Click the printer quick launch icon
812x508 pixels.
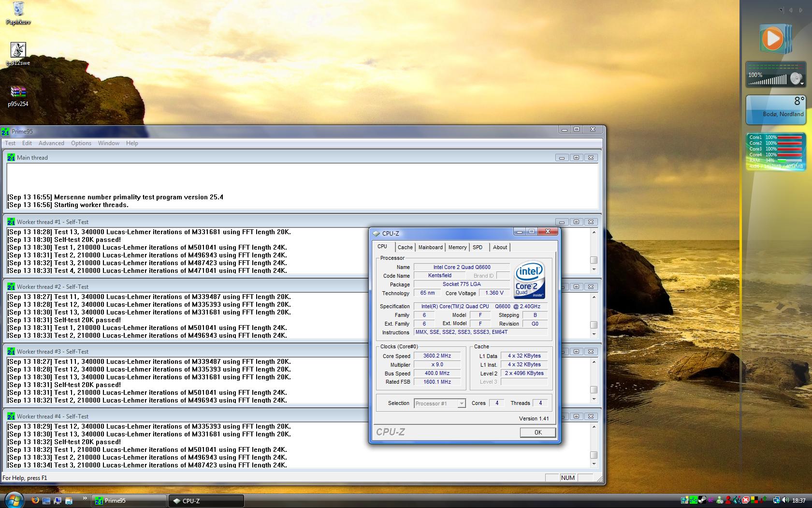click(69, 500)
